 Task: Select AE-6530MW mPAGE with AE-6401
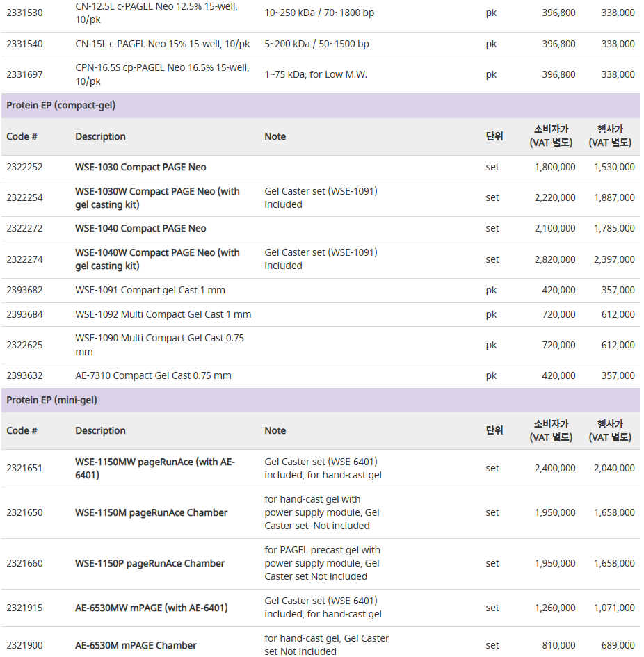pyautogui.click(x=152, y=608)
